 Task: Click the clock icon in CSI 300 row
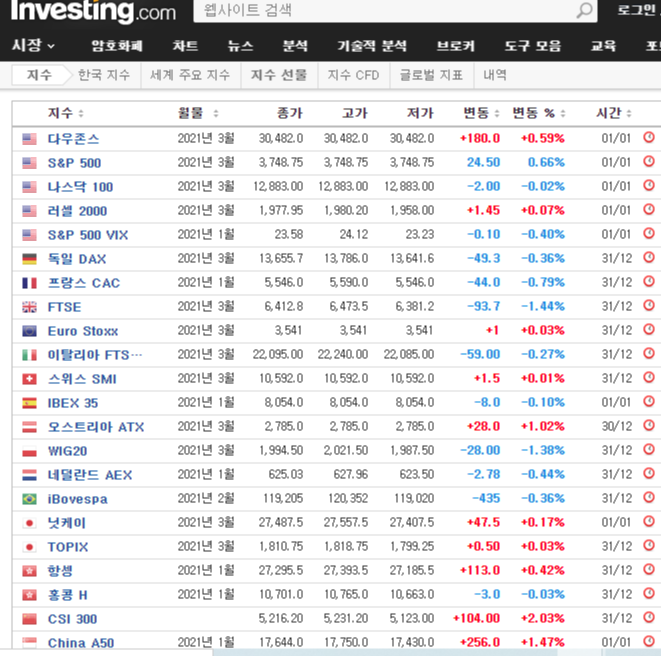click(649, 618)
